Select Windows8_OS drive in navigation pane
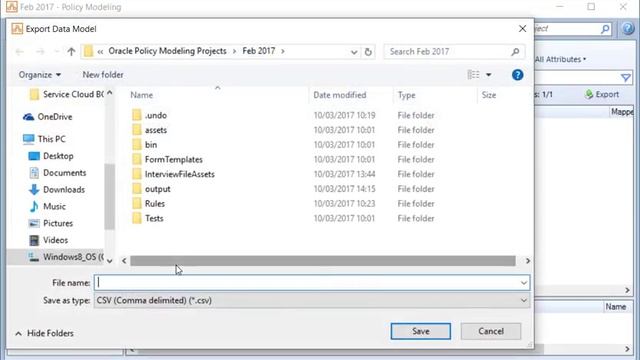The width and height of the screenshot is (640, 360). [x=65, y=257]
